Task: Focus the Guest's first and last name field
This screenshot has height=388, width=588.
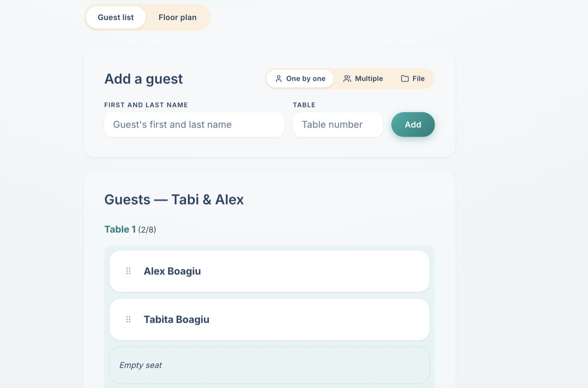Action: [x=194, y=124]
